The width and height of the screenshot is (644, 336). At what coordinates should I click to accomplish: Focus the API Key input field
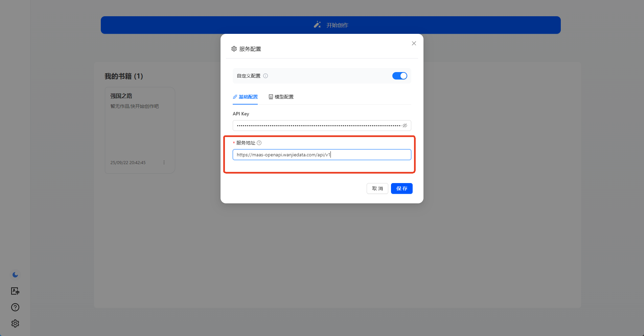pyautogui.click(x=318, y=126)
